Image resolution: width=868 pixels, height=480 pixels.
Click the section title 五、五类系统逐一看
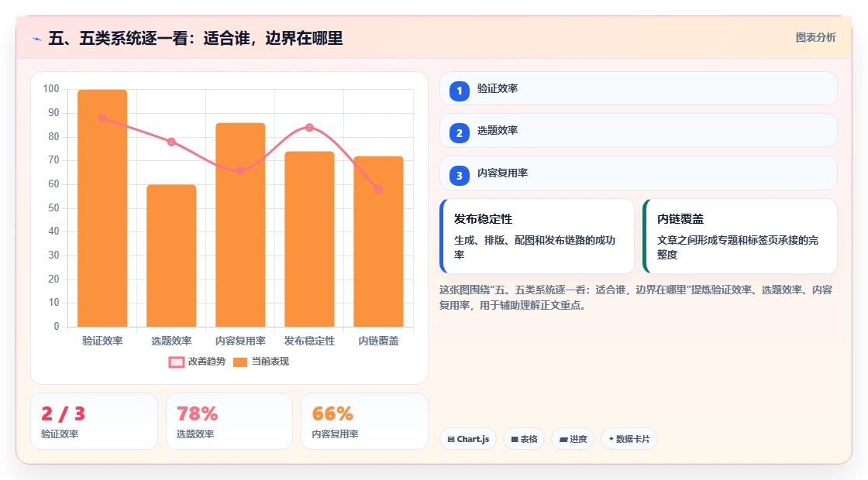click(195, 39)
